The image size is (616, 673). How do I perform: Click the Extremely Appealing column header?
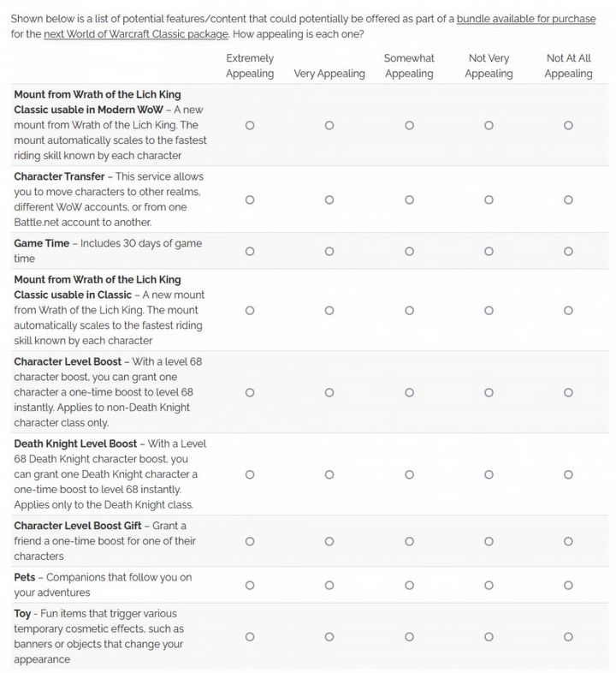tap(250, 66)
